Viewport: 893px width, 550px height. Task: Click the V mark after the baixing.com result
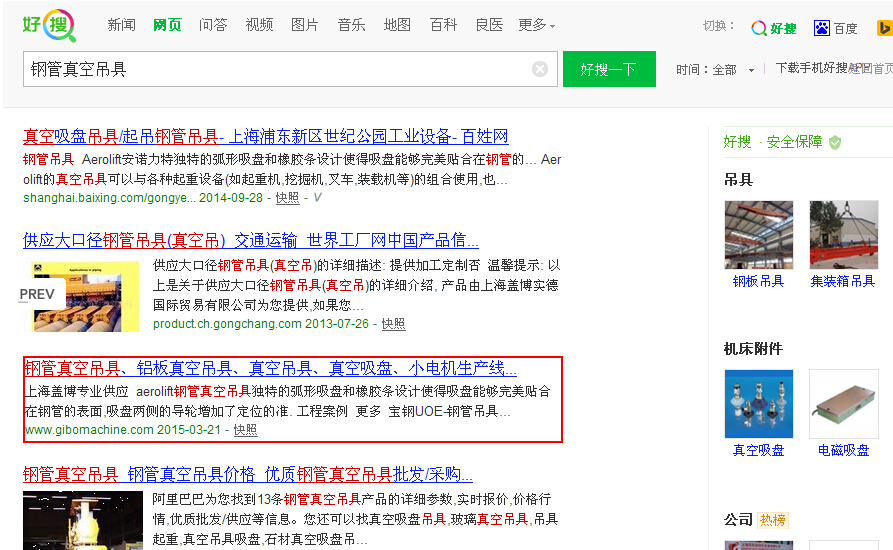pos(317,198)
